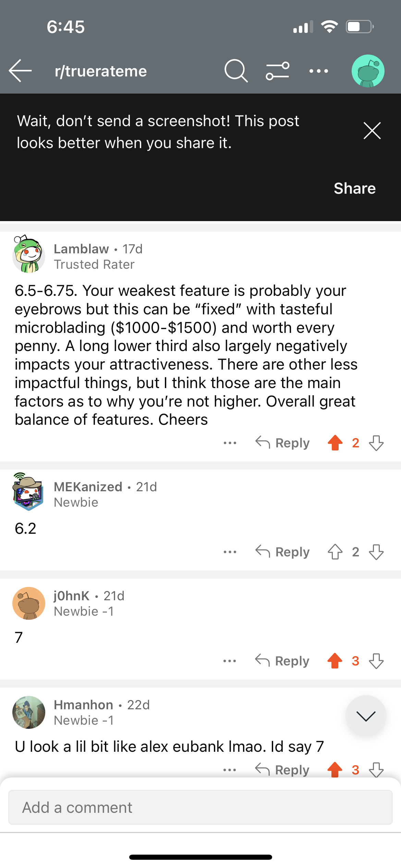This screenshot has width=401, height=868.
Task: Reply to Lamblaw's comment
Action: pyautogui.click(x=282, y=443)
